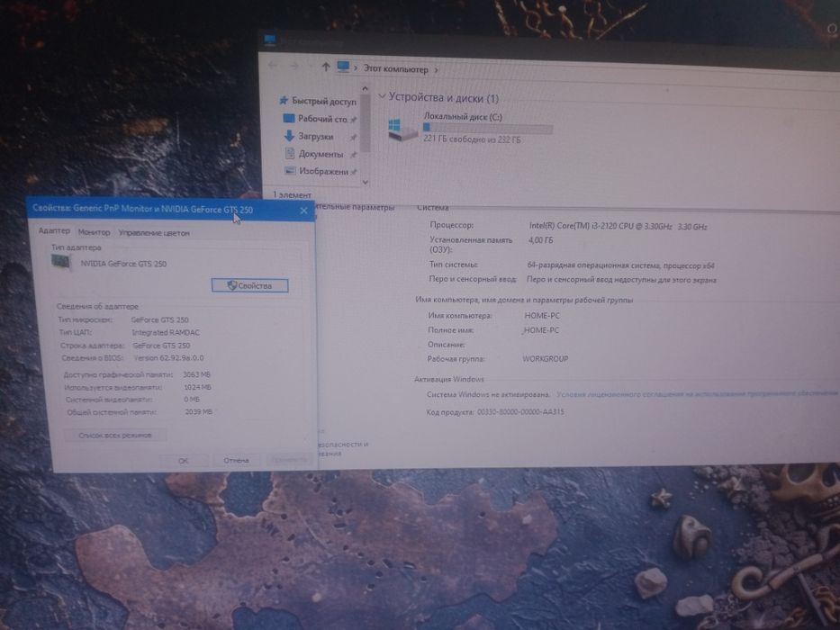Click the 2039 MB shared system memory value
Viewport: 840px width, 630px height.
point(198,412)
